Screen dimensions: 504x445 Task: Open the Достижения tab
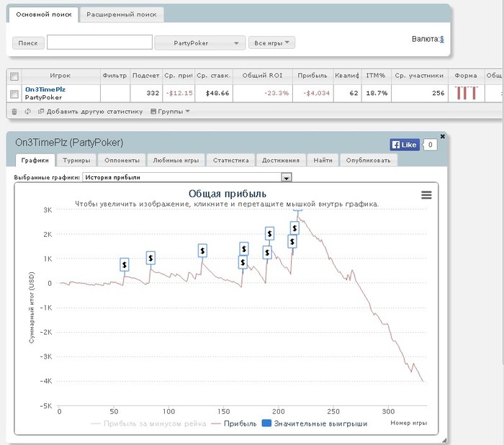[x=281, y=160]
